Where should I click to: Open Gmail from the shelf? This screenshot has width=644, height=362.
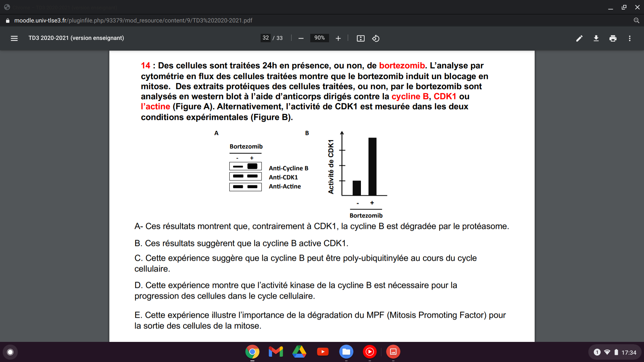pos(276,352)
